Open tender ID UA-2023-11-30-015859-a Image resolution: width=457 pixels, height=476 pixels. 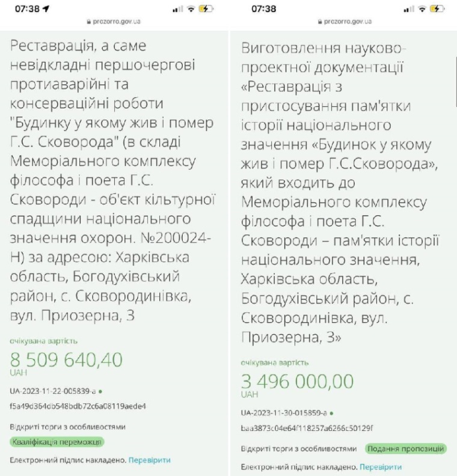pos(284,413)
